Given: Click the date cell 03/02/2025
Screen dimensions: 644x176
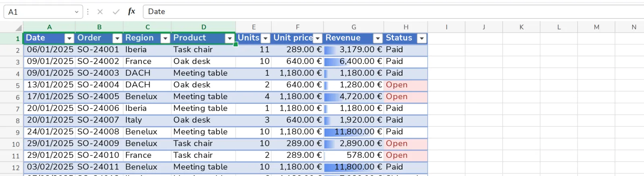Looking at the screenshot, I should coord(50,167).
